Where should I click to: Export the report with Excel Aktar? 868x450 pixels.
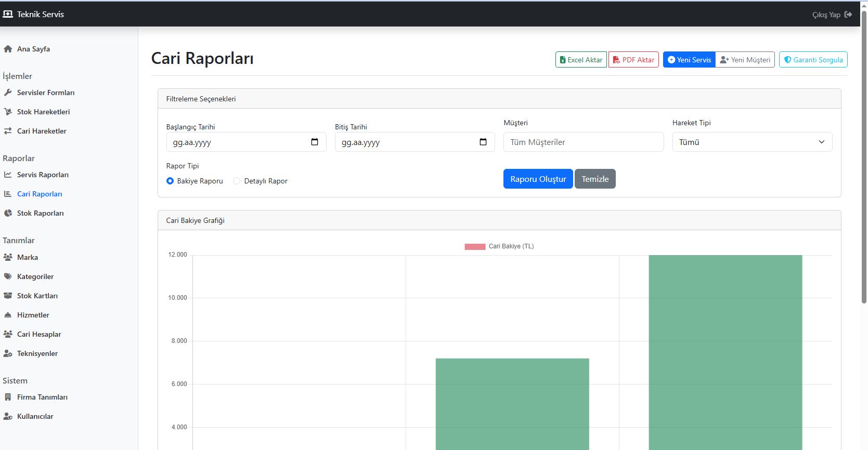(x=580, y=60)
